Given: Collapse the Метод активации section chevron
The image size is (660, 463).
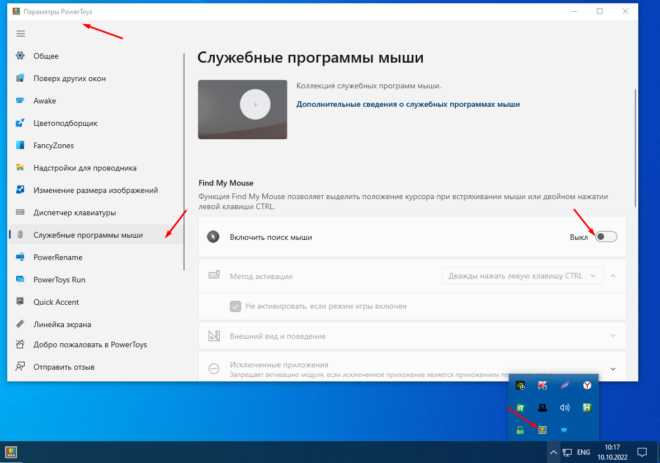Looking at the screenshot, I should tap(613, 276).
